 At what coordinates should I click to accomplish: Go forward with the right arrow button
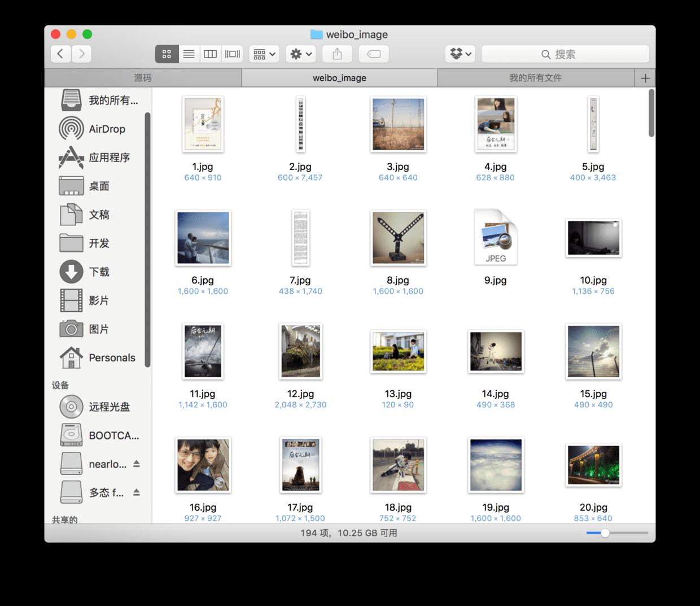82,54
